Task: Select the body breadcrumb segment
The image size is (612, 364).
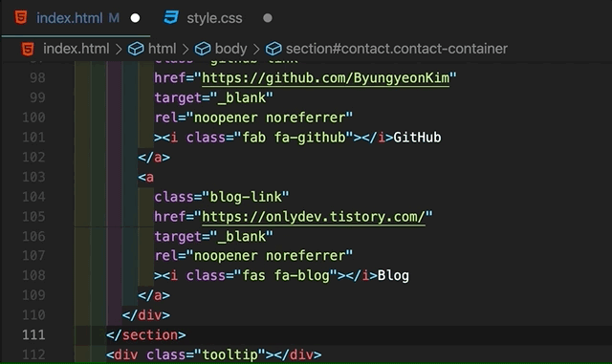Action: click(230, 49)
